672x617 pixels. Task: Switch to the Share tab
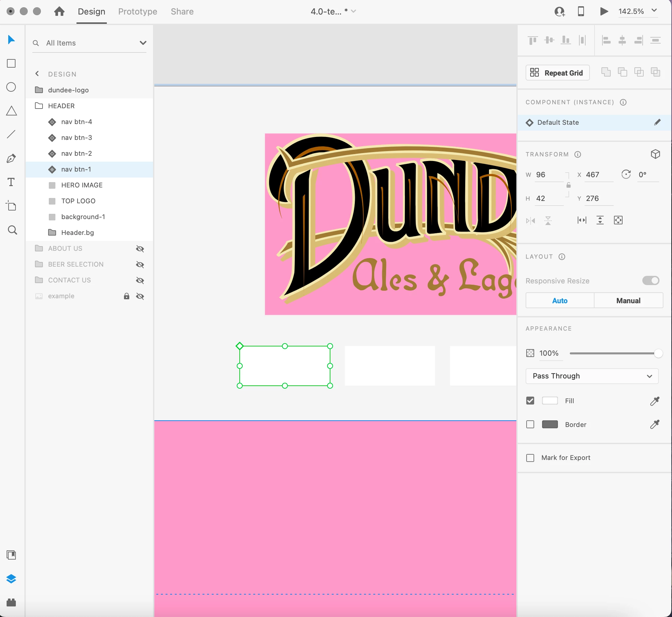click(x=182, y=11)
